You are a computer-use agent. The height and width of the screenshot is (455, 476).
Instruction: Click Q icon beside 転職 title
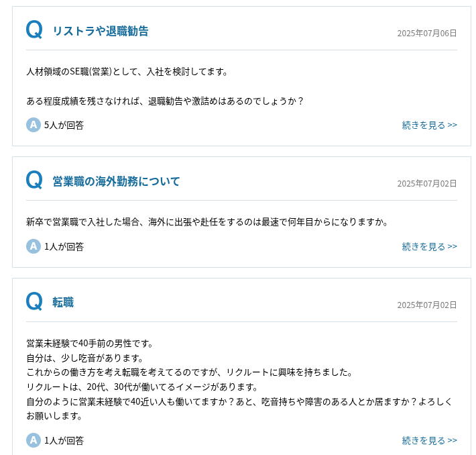(34, 301)
